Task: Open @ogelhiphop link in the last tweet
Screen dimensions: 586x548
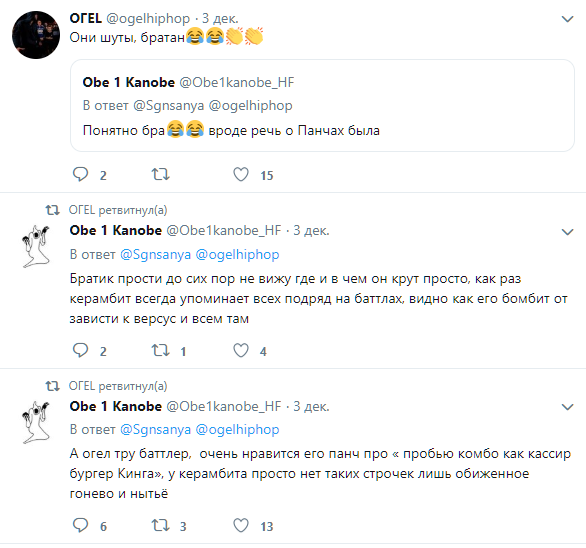Action: coord(237,430)
